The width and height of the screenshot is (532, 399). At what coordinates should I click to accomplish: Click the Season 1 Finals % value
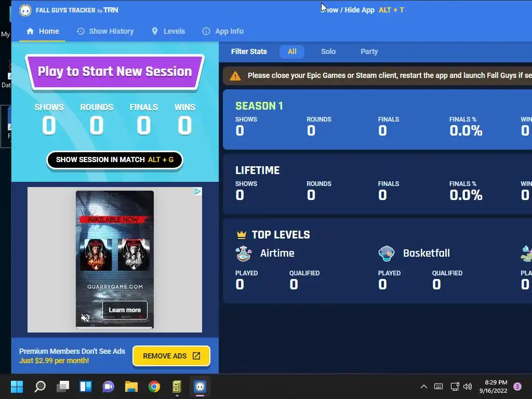pyautogui.click(x=466, y=130)
